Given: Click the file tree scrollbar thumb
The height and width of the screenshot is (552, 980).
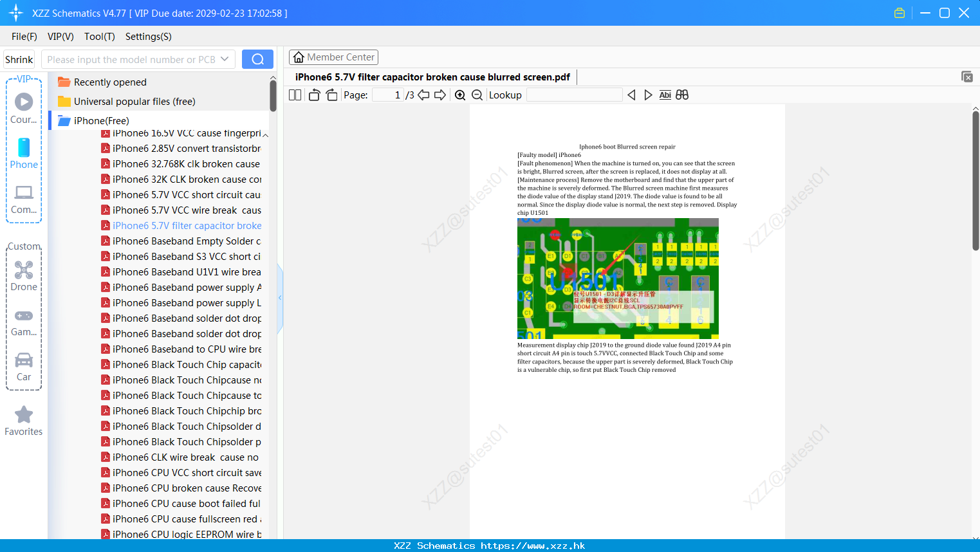Looking at the screenshot, I should (273, 97).
